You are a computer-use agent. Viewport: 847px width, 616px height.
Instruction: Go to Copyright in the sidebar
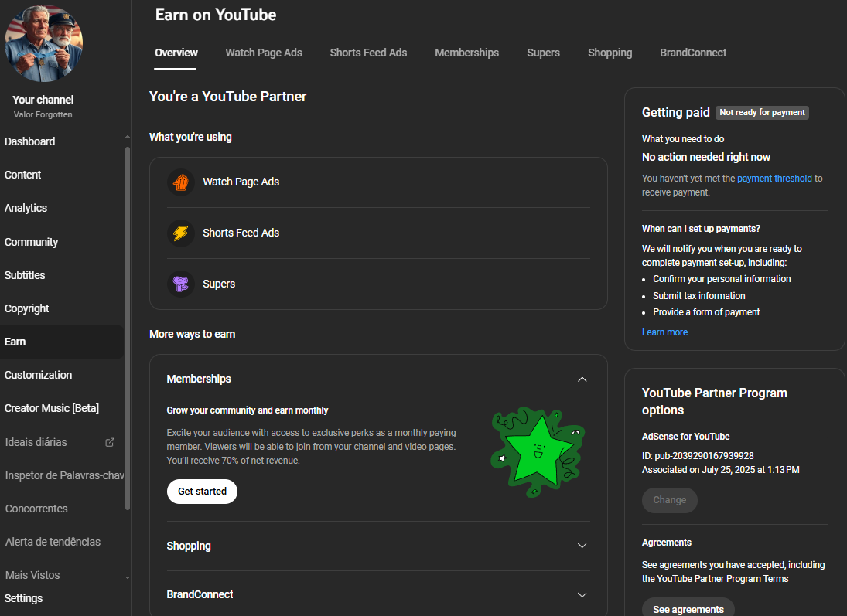tap(26, 308)
